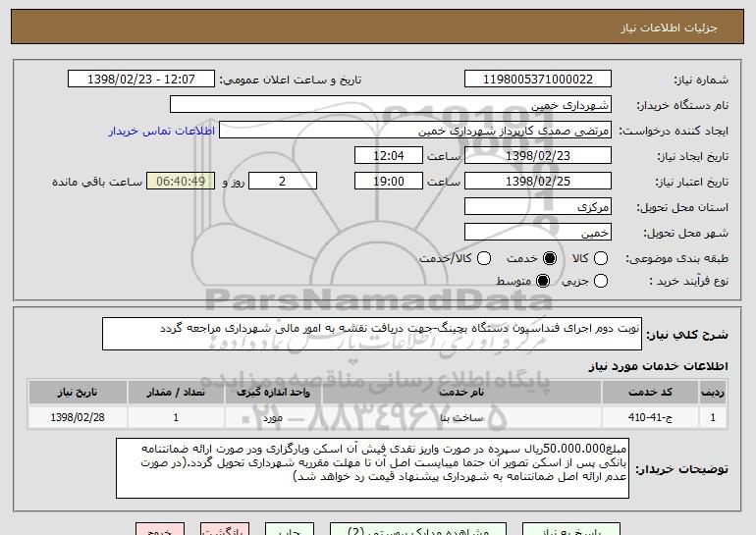Click the تاریخ نیاز column header
756x535 pixels.
click(78, 393)
